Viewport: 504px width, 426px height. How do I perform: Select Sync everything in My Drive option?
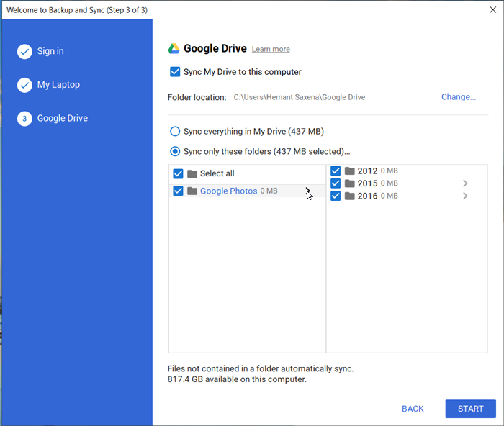(x=175, y=132)
